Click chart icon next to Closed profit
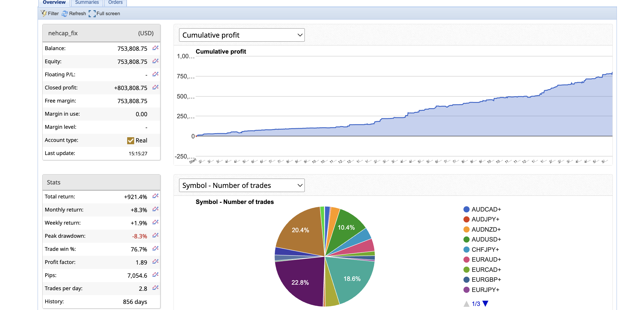The width and height of the screenshot is (644, 310). [155, 87]
